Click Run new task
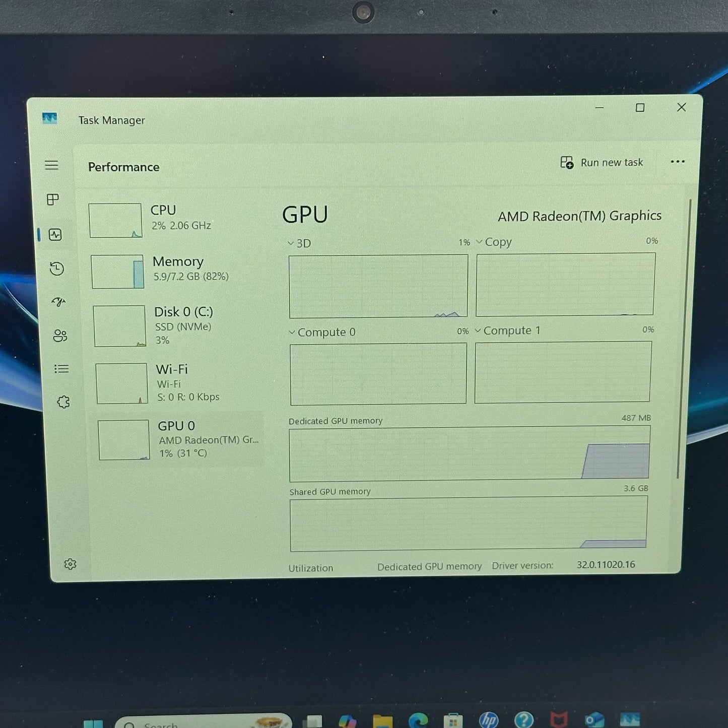 coord(603,162)
